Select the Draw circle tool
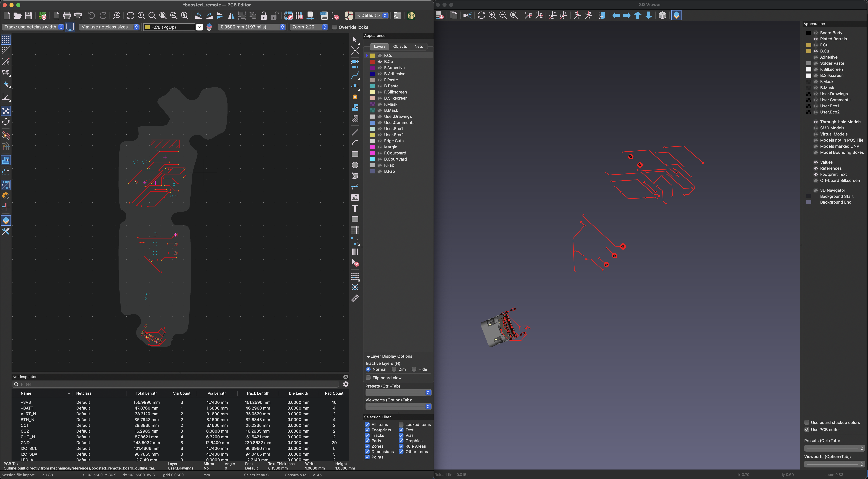Viewport: 868px width, 479px height. pos(355,165)
